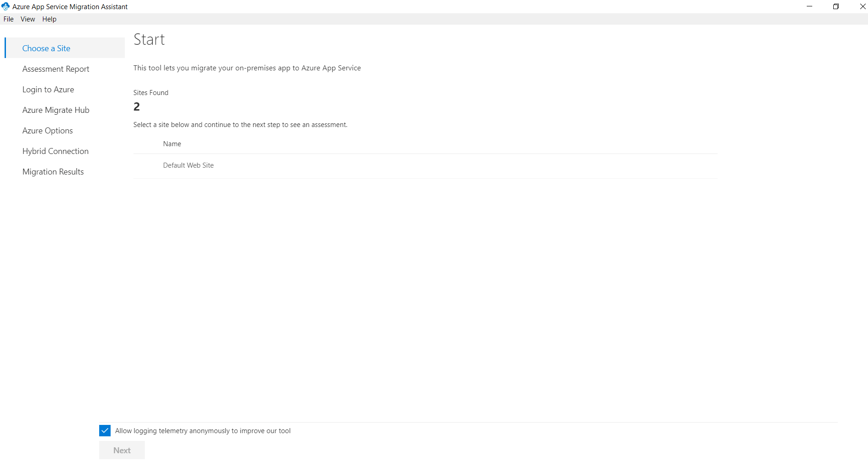The height and width of the screenshot is (461, 868).
Task: Go to Assessment Report step
Action: (56, 69)
